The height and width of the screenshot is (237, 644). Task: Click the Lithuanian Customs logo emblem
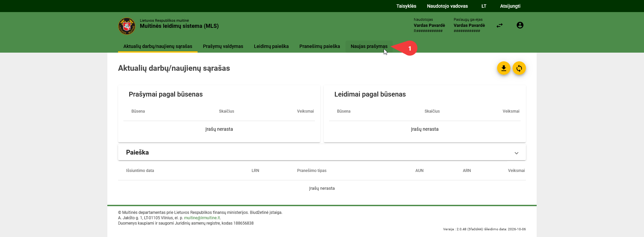[127, 26]
